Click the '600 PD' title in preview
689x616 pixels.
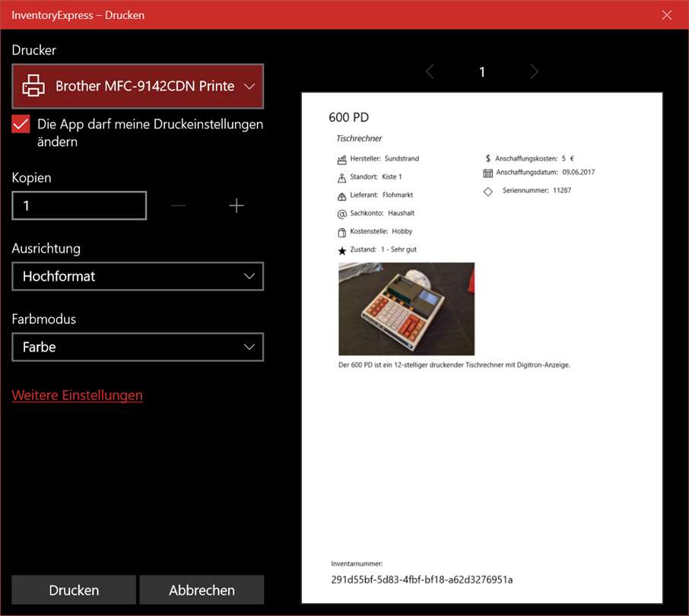pos(348,117)
